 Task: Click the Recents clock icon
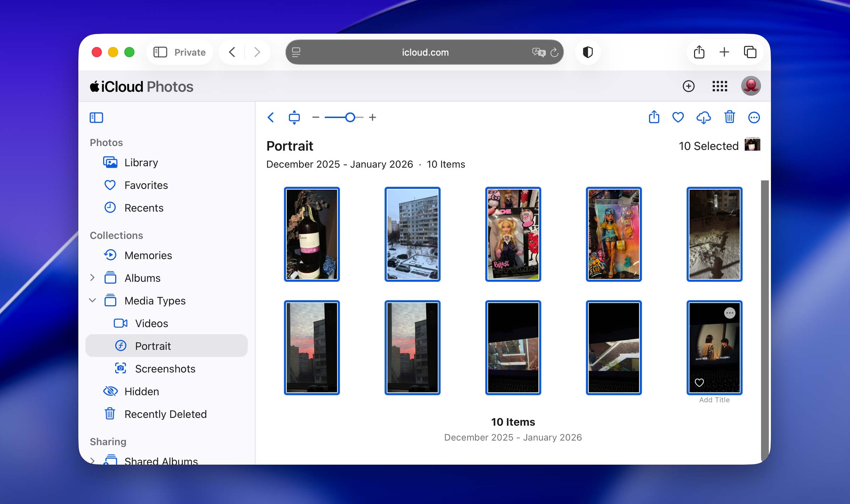[x=110, y=207]
